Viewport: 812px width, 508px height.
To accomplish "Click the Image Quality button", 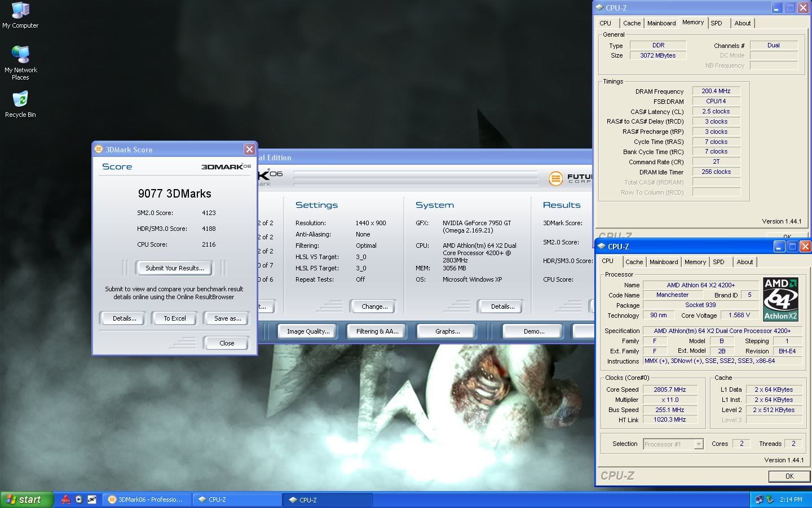I will pos(308,331).
